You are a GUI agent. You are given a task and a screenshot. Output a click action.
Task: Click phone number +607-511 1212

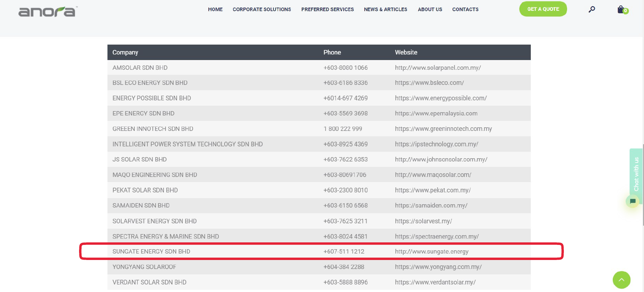pyautogui.click(x=344, y=251)
